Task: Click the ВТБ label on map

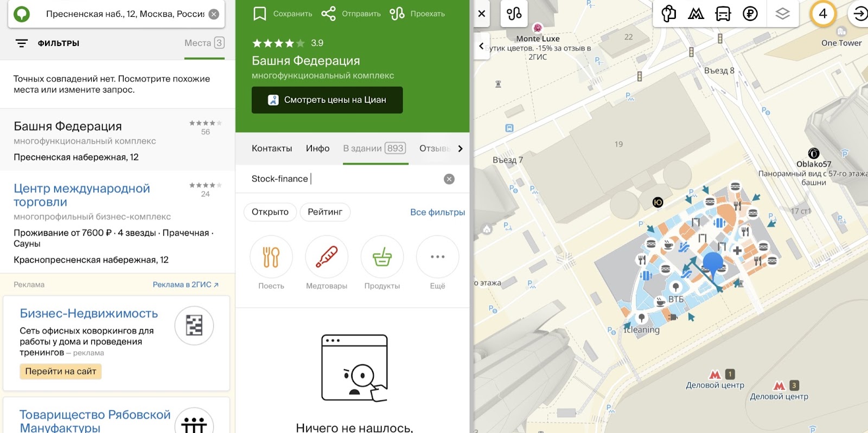Action: [676, 299]
